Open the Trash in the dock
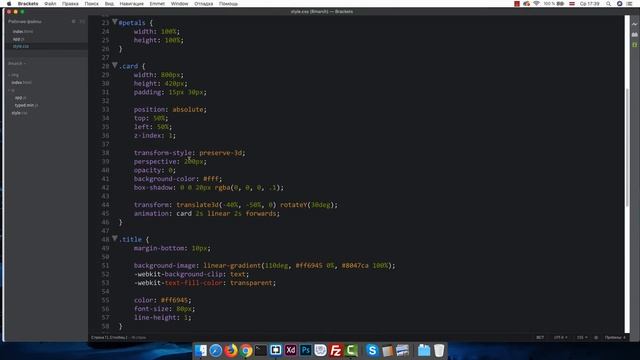 click(439, 350)
